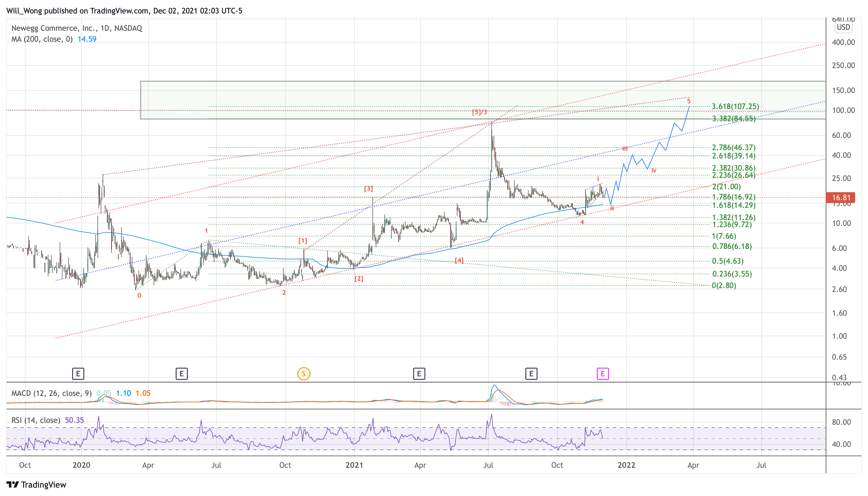Click the Fibonacci label 0.236(3.55)

[x=732, y=274]
